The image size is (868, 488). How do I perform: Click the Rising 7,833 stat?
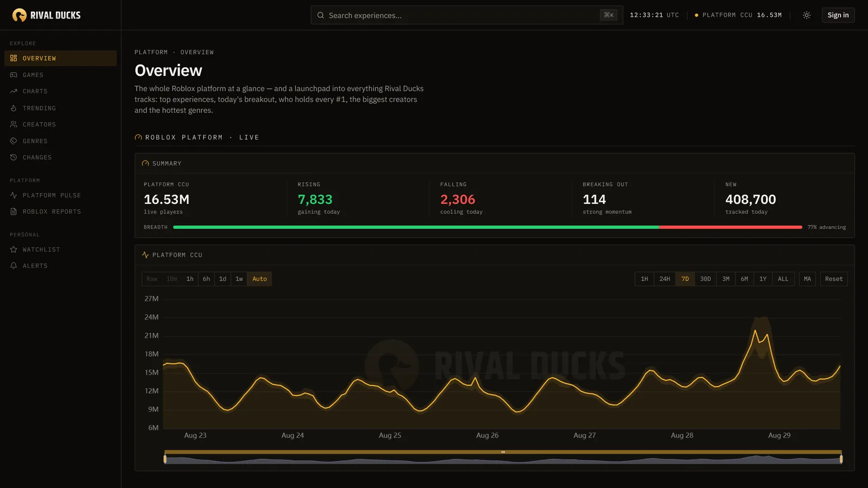pyautogui.click(x=319, y=198)
